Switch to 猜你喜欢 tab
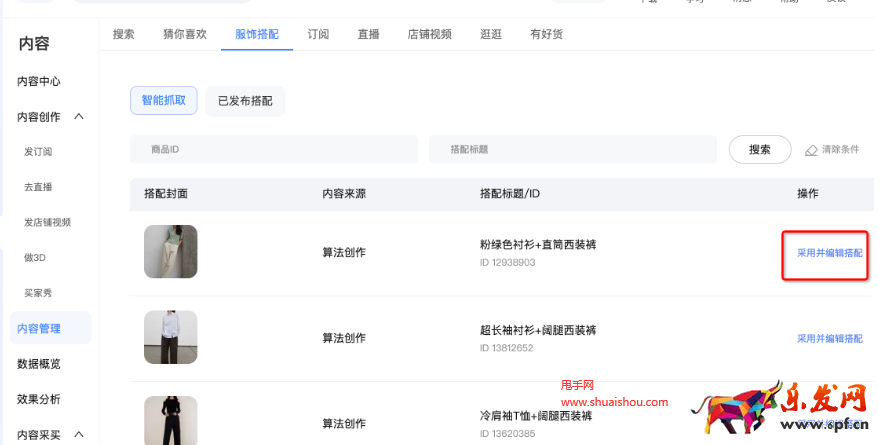Image resolution: width=879 pixels, height=445 pixels. 185,34
